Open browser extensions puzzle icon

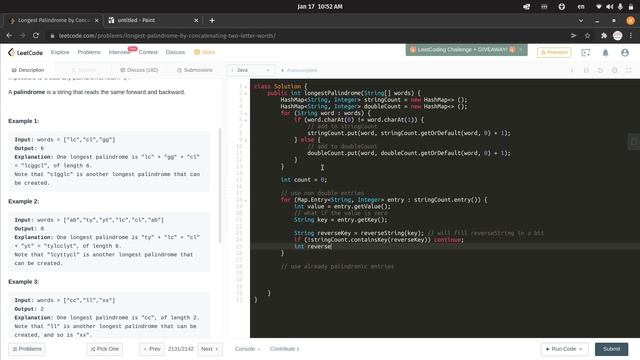(x=604, y=36)
